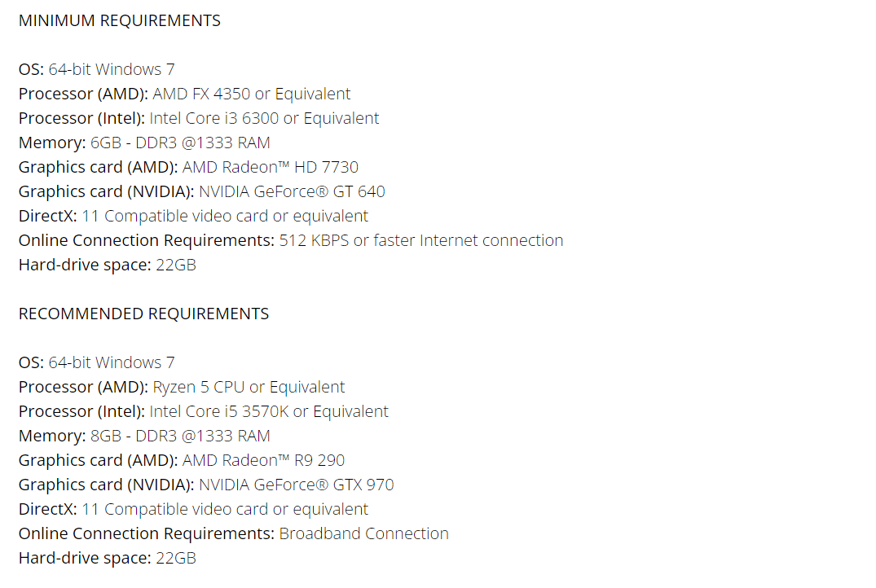Image resolution: width=876 pixels, height=588 pixels.
Task: Click the AMD FX 4350 or Equivalent text
Action: [252, 94]
